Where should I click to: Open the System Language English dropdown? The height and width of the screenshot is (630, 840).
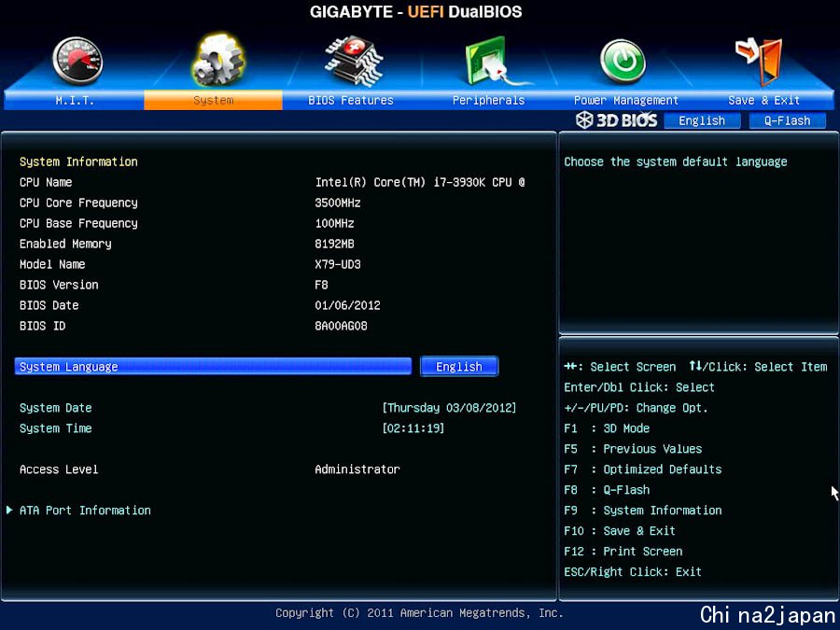459,367
